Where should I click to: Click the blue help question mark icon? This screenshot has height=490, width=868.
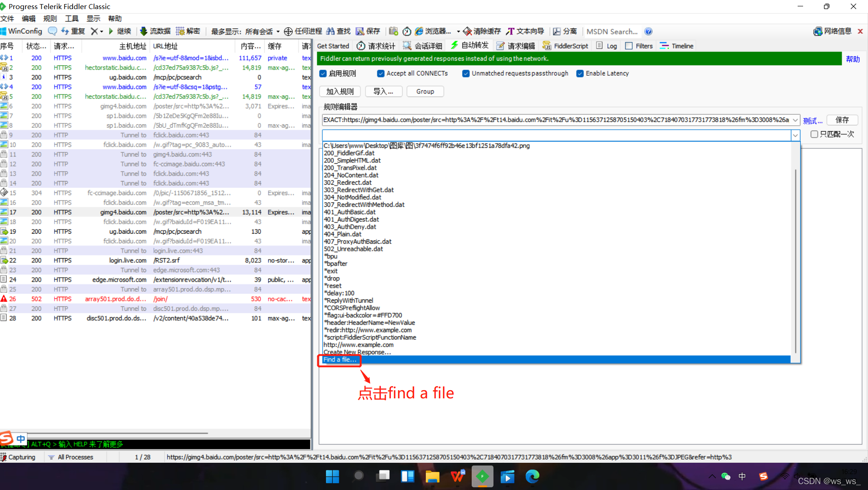tap(648, 31)
